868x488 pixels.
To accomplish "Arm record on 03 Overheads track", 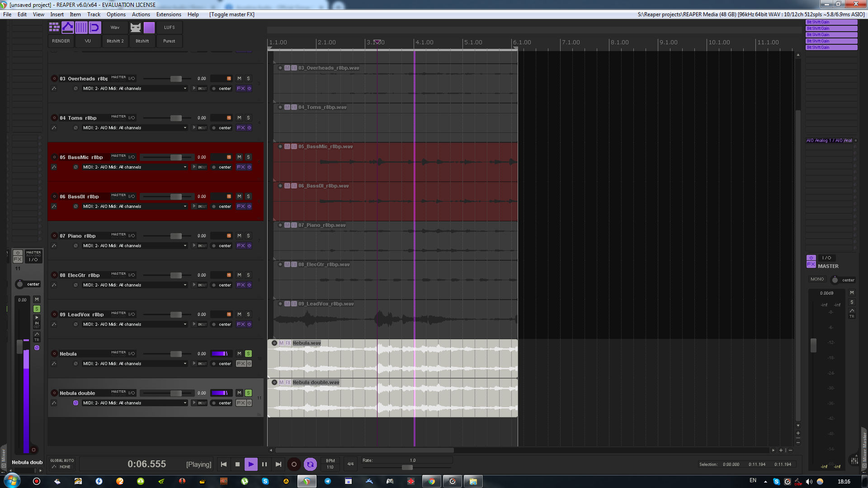I will 54,79.
